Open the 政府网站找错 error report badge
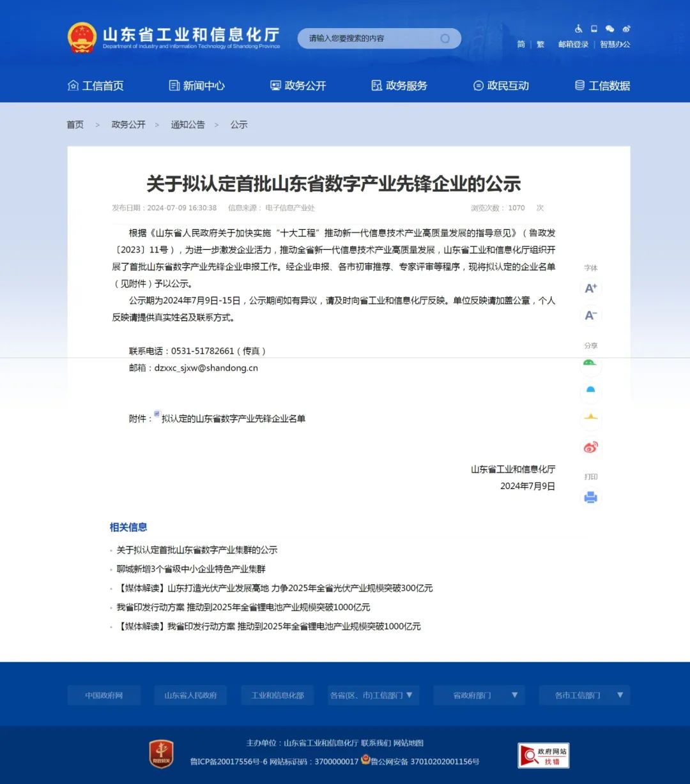 pyautogui.click(x=543, y=756)
